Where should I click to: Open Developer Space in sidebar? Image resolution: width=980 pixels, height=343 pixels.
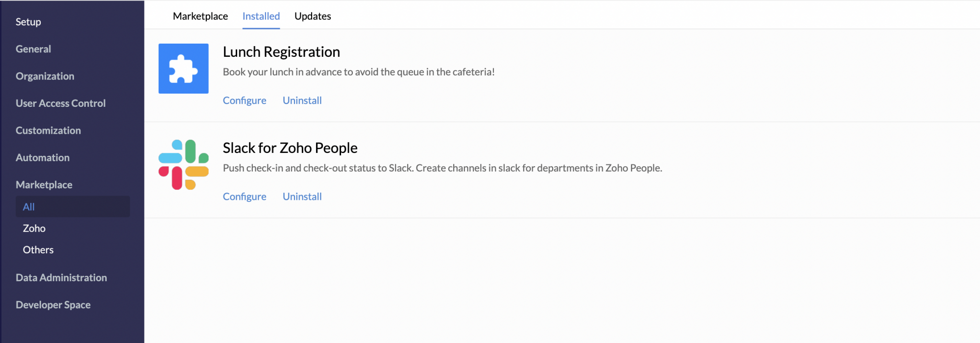pyautogui.click(x=53, y=305)
